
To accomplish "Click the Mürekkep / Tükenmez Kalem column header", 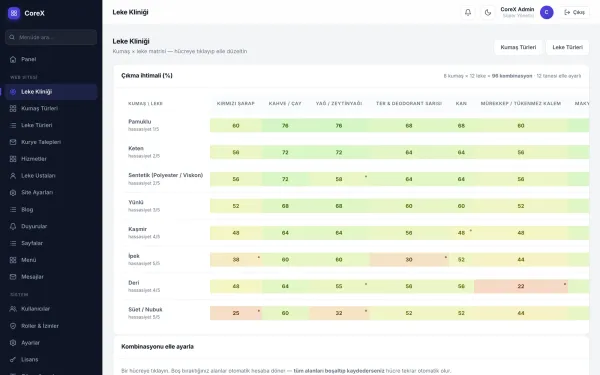I will (x=521, y=103).
